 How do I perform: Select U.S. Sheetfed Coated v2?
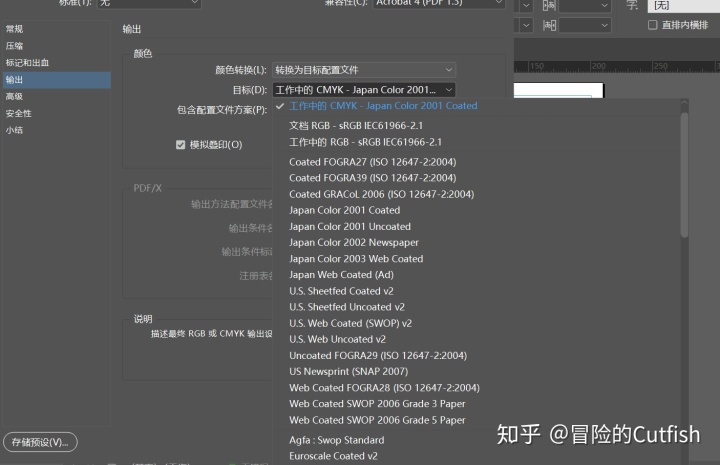coord(341,291)
